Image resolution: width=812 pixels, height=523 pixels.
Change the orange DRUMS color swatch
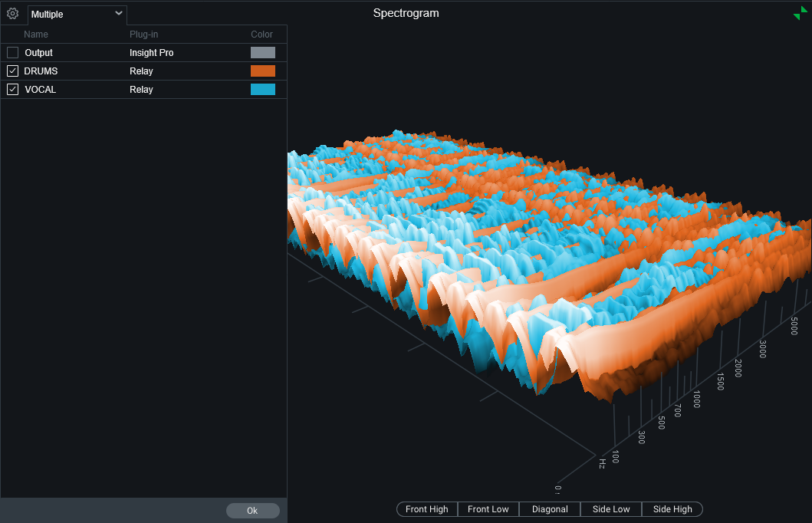click(x=262, y=71)
